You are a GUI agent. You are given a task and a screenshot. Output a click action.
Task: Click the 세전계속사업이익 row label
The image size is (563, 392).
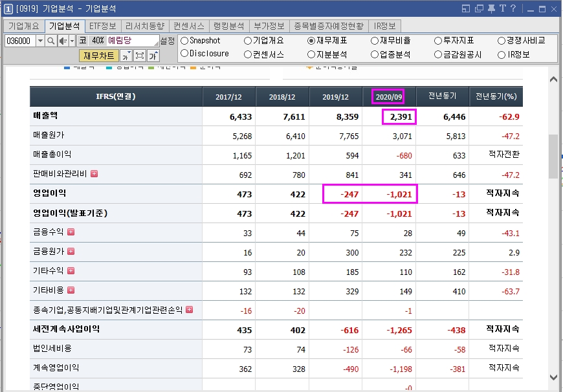coord(67,329)
